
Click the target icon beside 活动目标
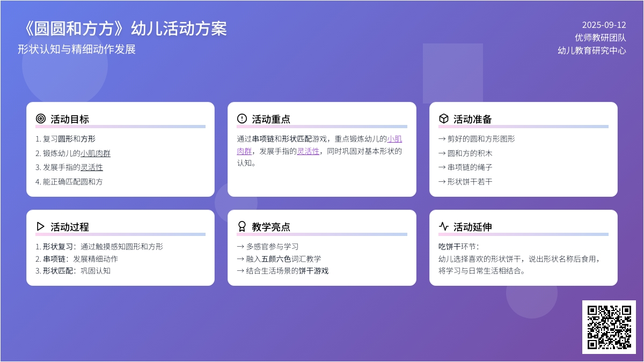coord(41,119)
